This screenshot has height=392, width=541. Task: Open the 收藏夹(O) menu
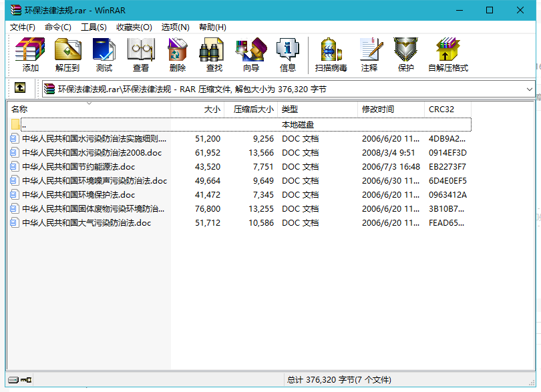click(134, 27)
